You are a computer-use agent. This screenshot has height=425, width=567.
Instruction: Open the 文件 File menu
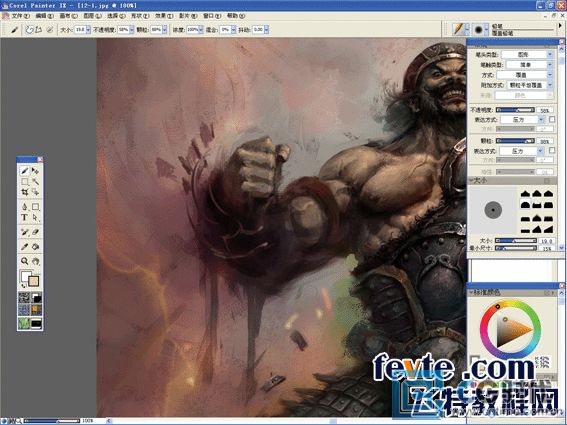21,16
